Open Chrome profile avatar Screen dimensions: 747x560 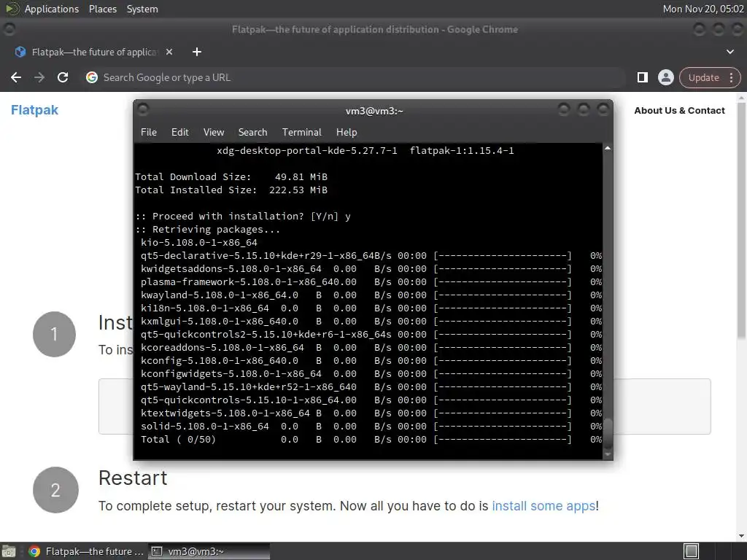pyautogui.click(x=665, y=77)
